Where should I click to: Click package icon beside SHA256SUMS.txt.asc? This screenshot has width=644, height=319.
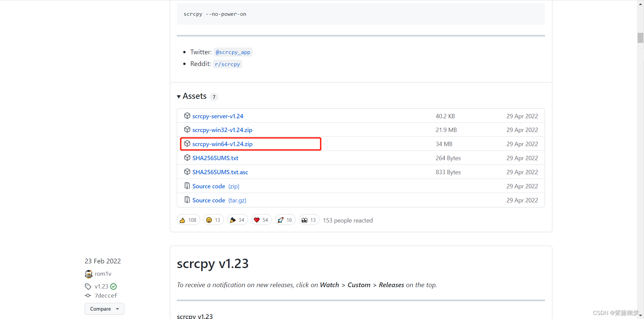point(187,172)
